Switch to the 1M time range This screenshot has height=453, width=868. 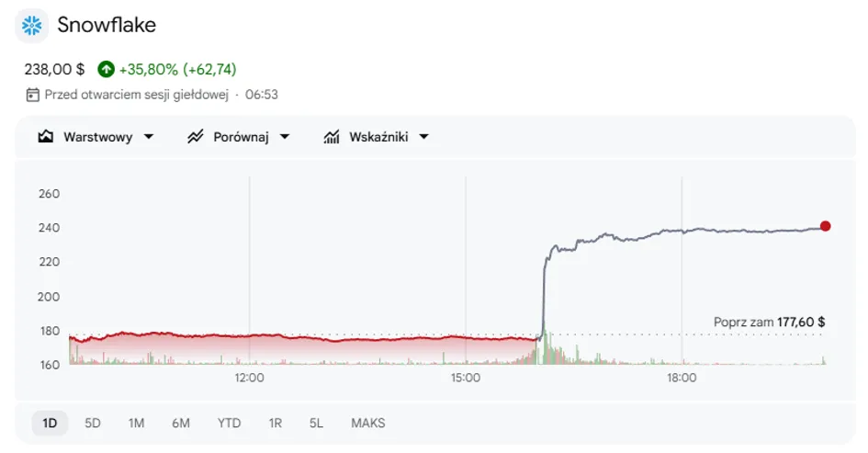136,423
